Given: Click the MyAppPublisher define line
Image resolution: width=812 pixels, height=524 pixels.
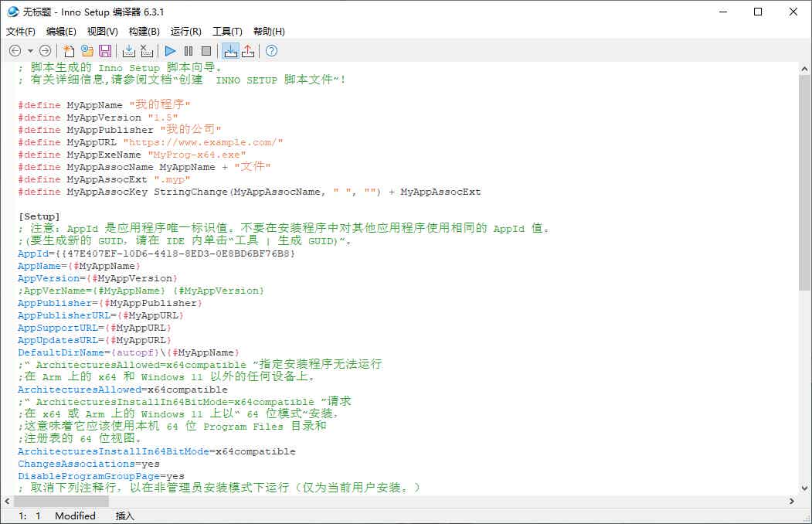Looking at the screenshot, I should [120, 129].
